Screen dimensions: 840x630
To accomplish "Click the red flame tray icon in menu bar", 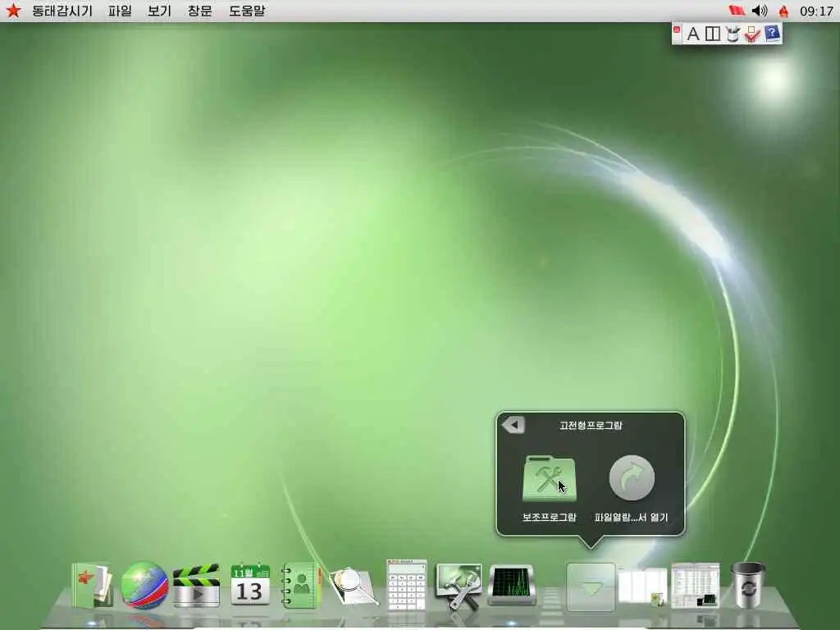I will pyautogui.click(x=783, y=11).
